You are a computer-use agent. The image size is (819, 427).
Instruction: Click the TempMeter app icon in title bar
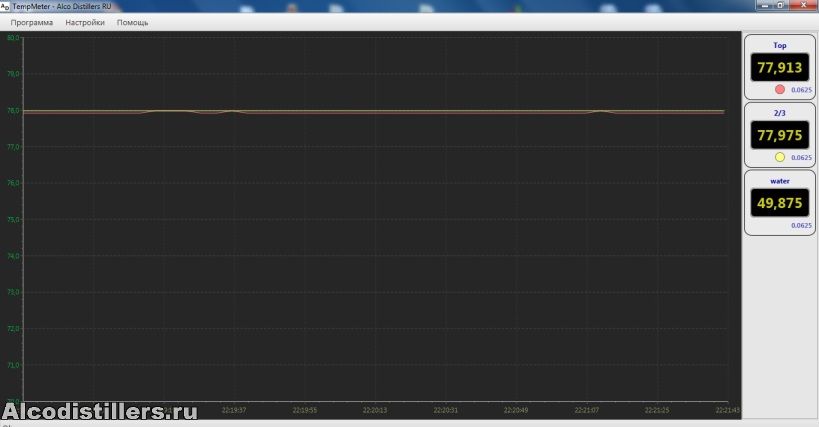tap(5, 6)
